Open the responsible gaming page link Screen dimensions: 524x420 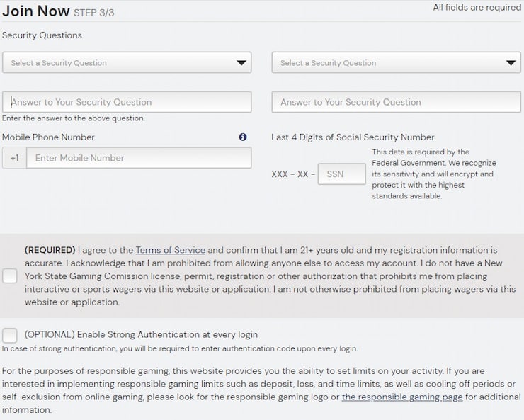pyautogui.click(x=402, y=397)
